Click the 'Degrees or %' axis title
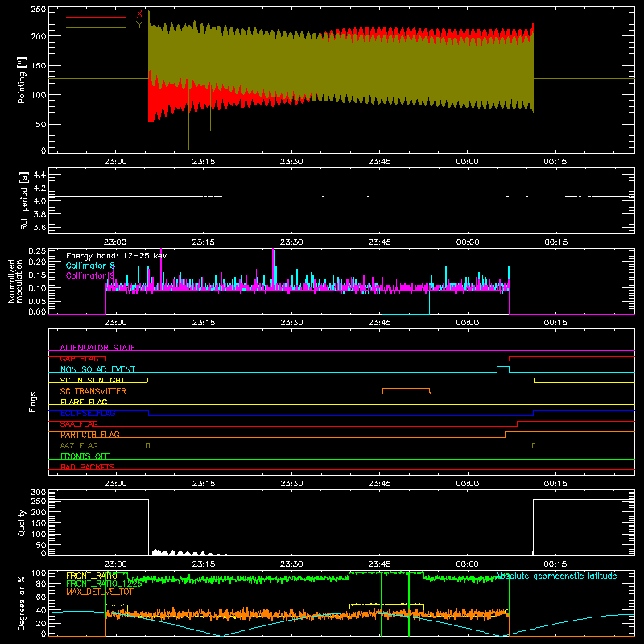The image size is (644, 644). 22,603
